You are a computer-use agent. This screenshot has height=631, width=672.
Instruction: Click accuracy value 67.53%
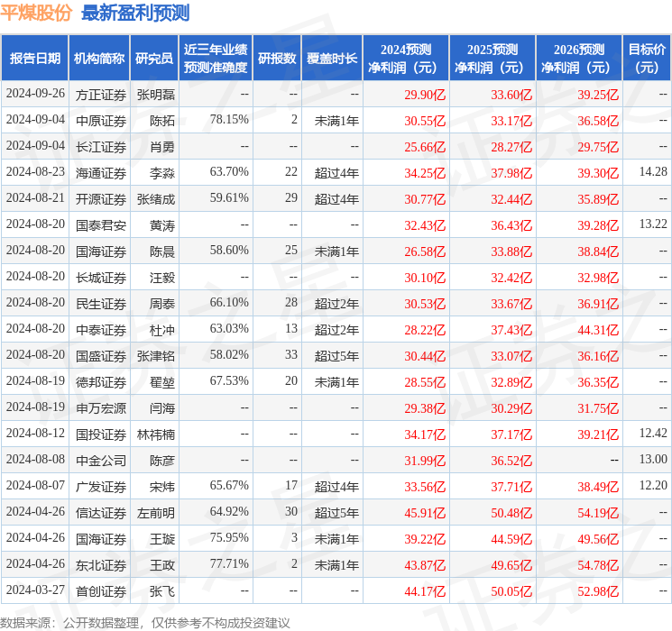pyautogui.click(x=229, y=380)
